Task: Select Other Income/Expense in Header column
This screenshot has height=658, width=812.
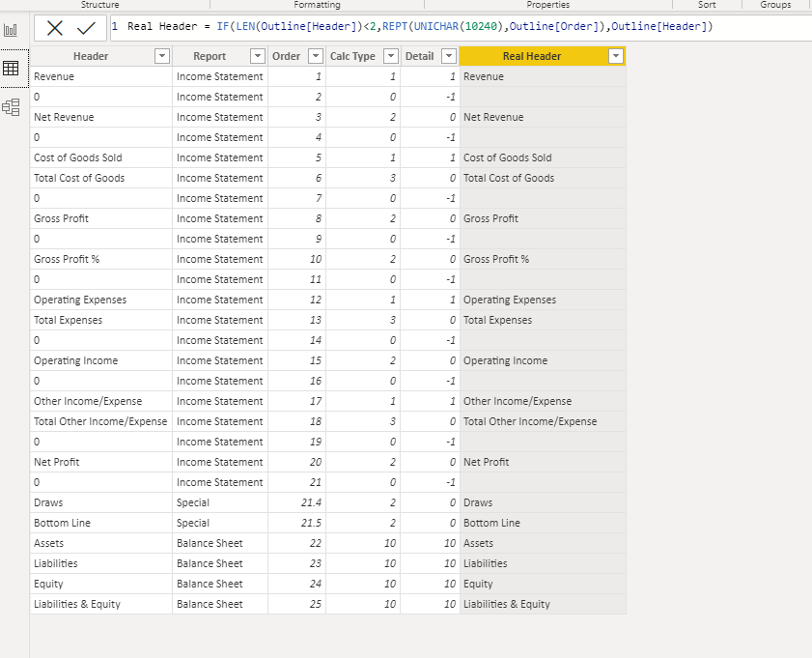Action: coord(101,401)
